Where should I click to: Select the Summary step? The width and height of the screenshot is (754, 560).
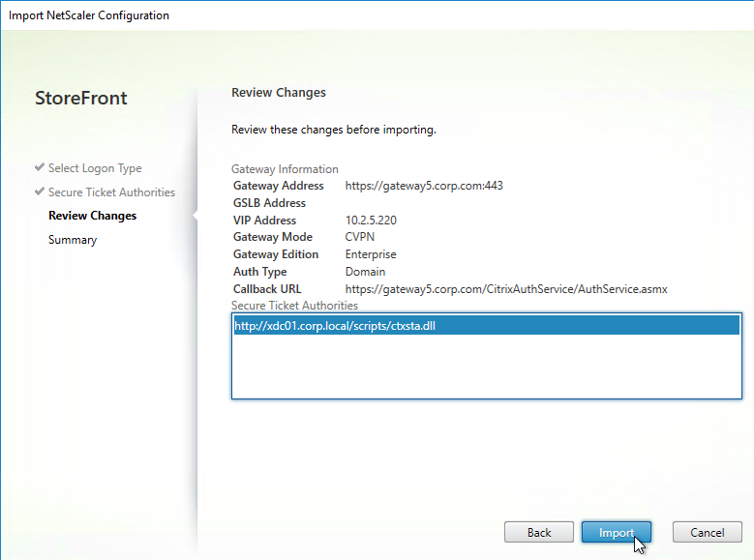(x=73, y=240)
